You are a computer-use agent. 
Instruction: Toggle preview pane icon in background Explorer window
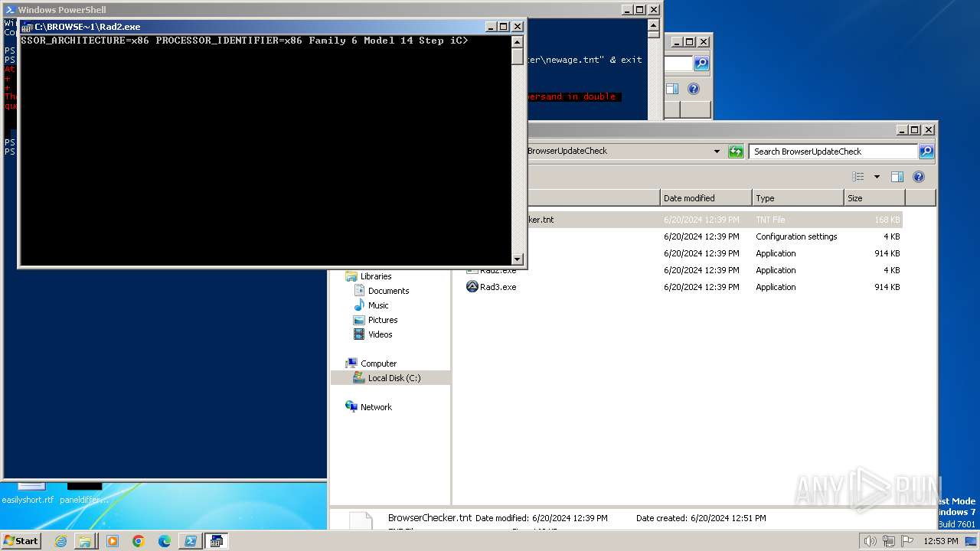click(x=672, y=89)
